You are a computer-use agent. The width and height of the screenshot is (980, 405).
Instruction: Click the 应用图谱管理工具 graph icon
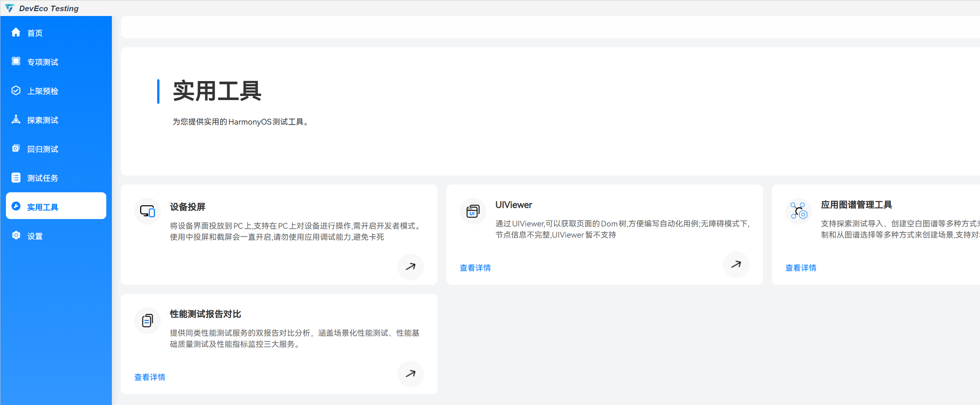(798, 211)
